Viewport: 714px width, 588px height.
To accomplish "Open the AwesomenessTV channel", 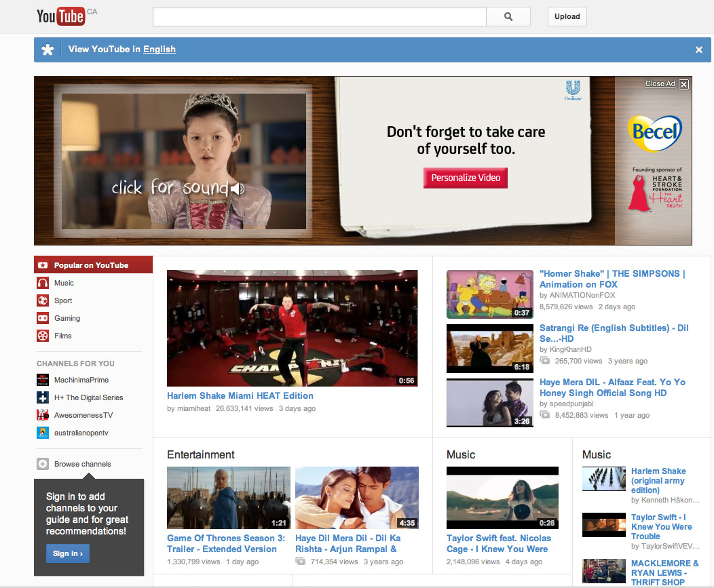I will [83, 415].
